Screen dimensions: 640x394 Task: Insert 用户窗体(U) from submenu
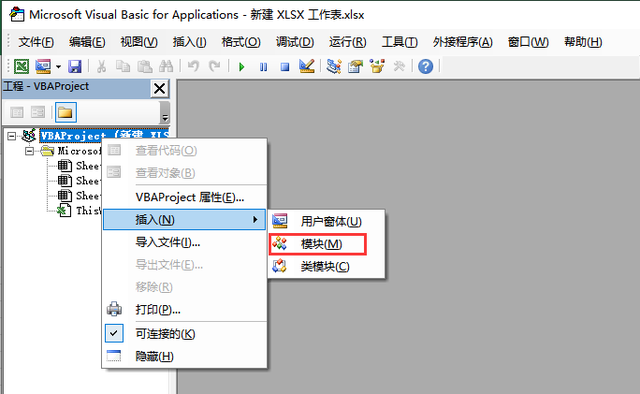pos(327,222)
